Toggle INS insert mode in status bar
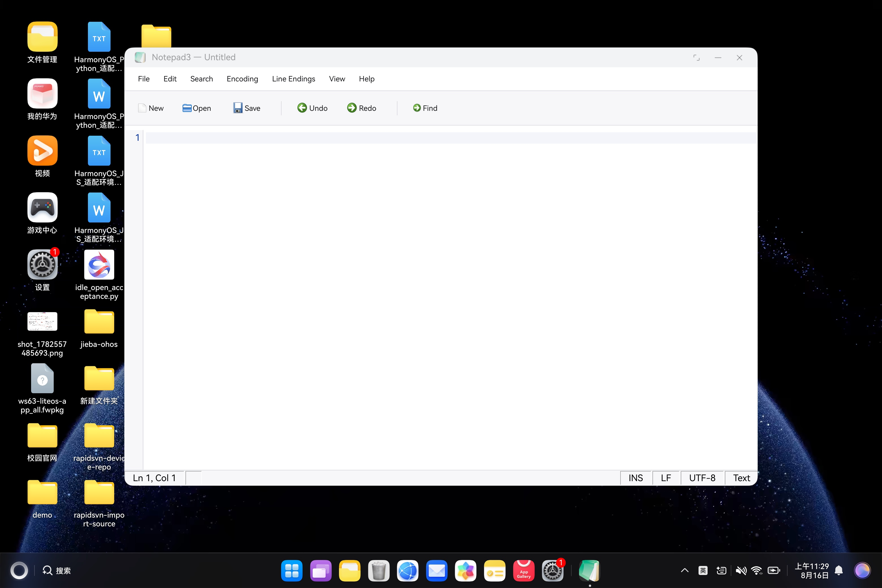Screen dimensions: 882x588 point(635,478)
